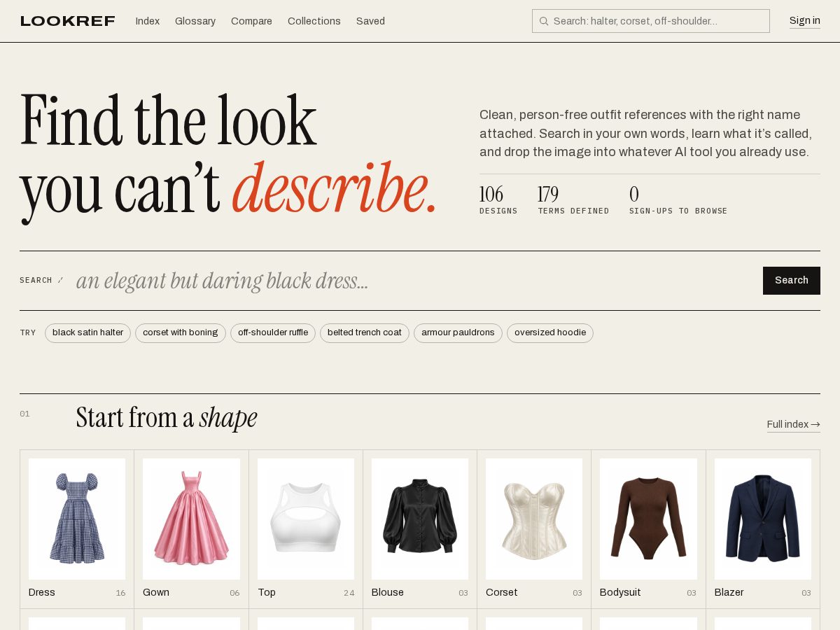Click the Sign in link
The height and width of the screenshot is (630, 840).
805,21
